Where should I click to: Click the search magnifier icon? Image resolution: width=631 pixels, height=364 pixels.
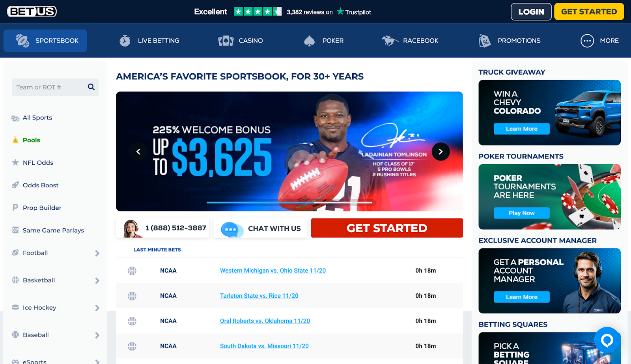click(x=91, y=87)
